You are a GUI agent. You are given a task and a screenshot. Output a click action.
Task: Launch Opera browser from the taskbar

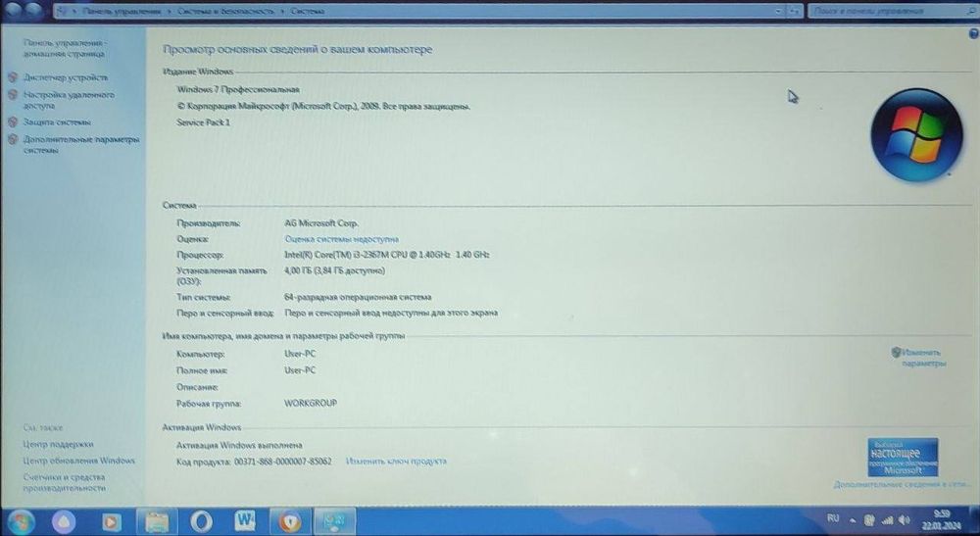201,521
